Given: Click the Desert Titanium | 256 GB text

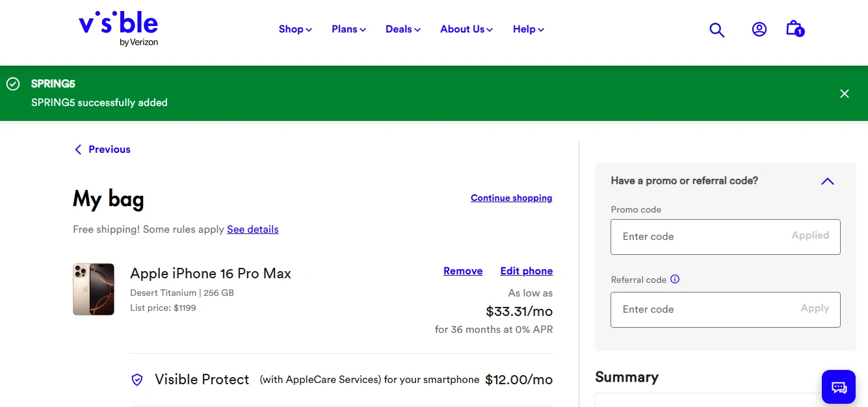Looking at the screenshot, I should click(182, 293).
